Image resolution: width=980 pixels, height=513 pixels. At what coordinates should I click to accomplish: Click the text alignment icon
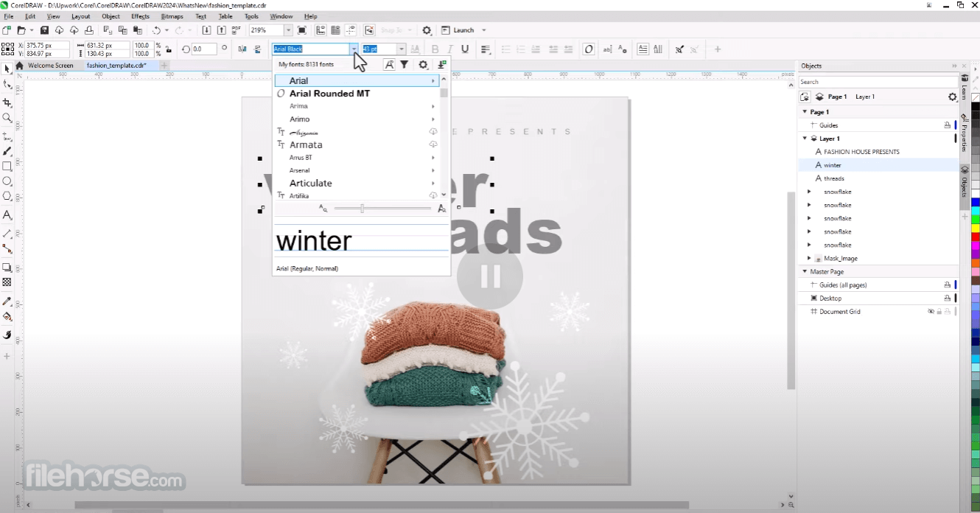click(x=486, y=49)
